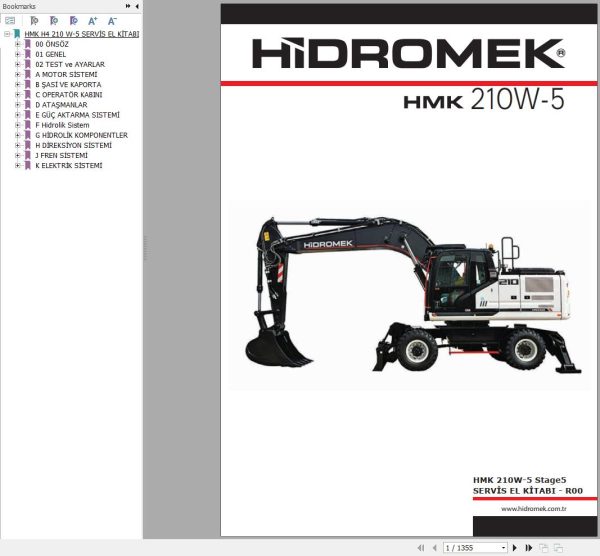600x556 pixels.
Task: Increase bookmark font size with A+ icon
Action: (x=93, y=21)
